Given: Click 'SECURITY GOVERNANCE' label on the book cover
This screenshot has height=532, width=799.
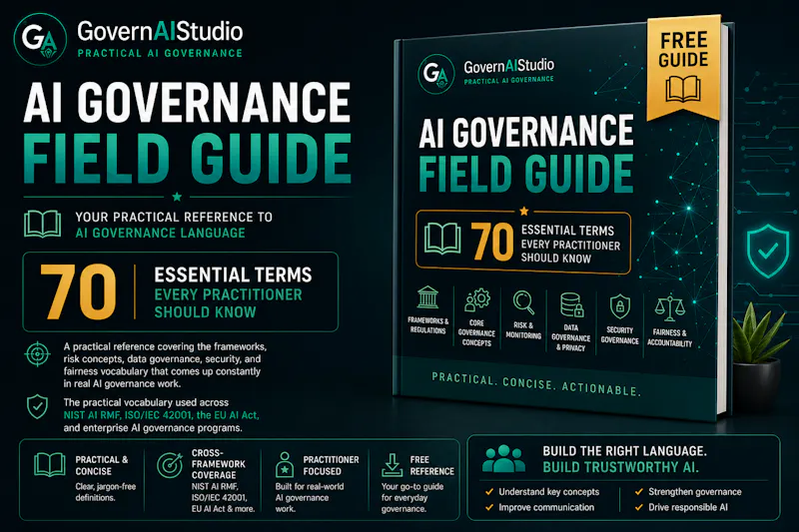Looking at the screenshot, I should 619,335.
